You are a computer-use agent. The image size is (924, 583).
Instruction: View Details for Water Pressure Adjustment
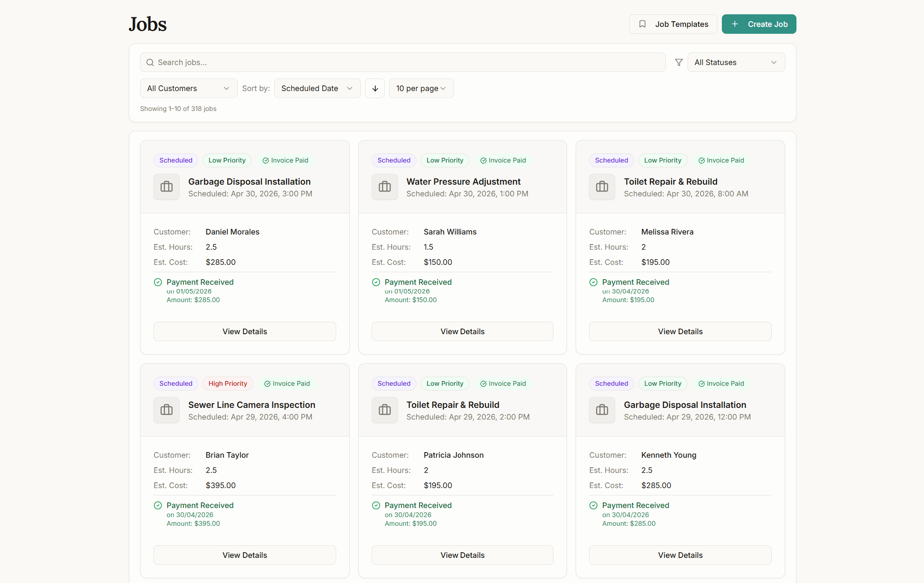click(x=462, y=332)
